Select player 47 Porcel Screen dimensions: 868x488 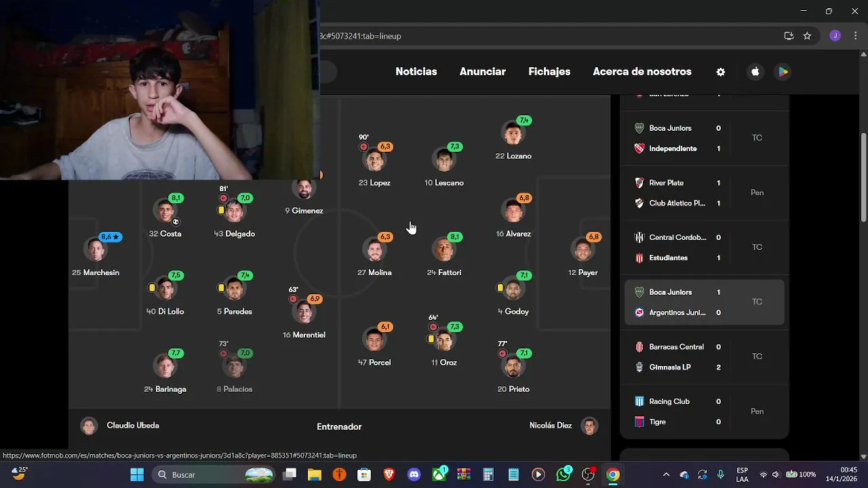tap(374, 346)
